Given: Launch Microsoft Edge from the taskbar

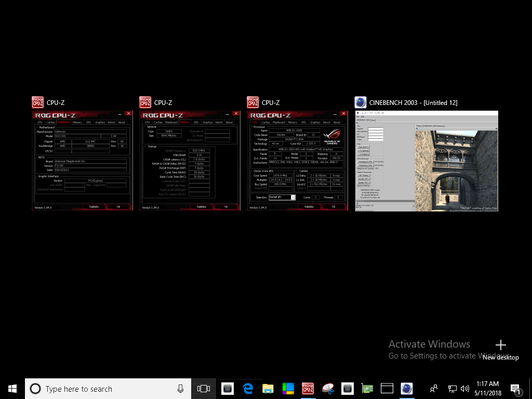Looking at the screenshot, I should click(248, 389).
